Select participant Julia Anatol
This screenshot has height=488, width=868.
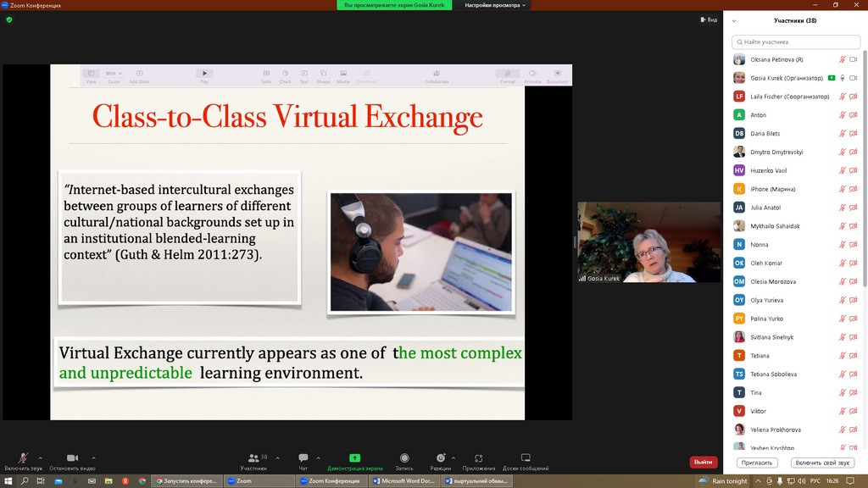[x=795, y=208]
